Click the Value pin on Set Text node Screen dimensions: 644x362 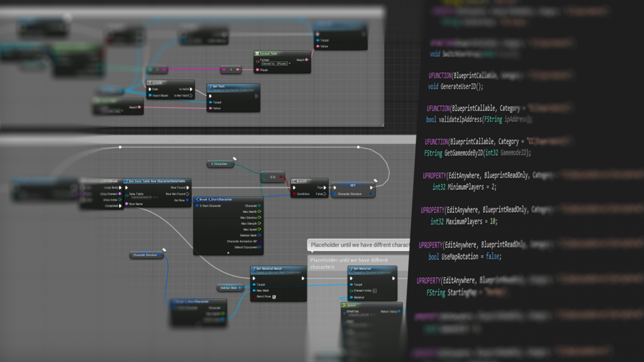[x=210, y=108]
